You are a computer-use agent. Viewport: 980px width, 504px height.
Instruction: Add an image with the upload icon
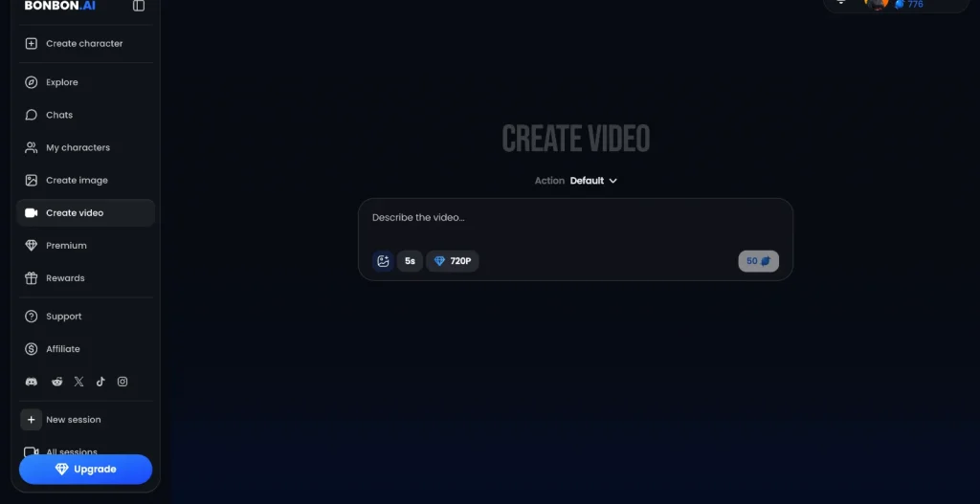pos(383,261)
